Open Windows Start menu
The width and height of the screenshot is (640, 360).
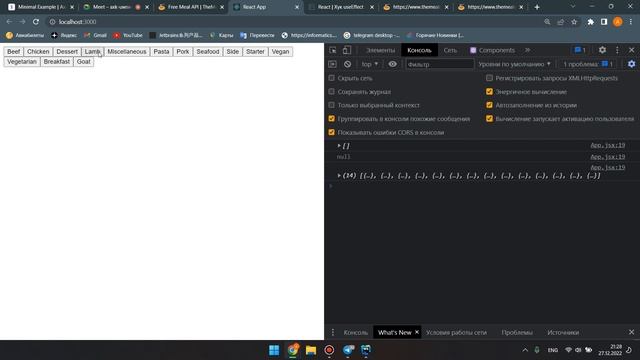(274, 350)
